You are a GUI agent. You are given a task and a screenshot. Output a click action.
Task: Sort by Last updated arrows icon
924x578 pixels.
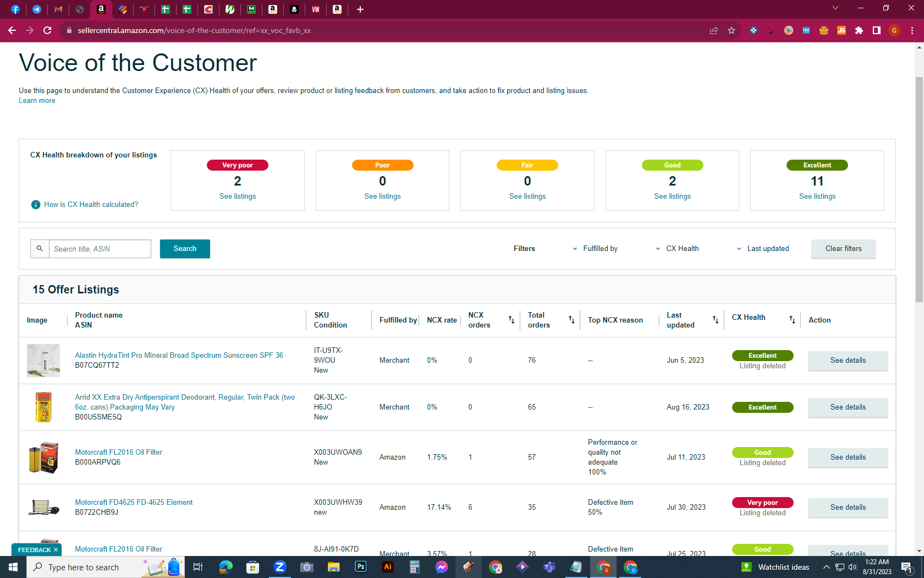(x=716, y=320)
